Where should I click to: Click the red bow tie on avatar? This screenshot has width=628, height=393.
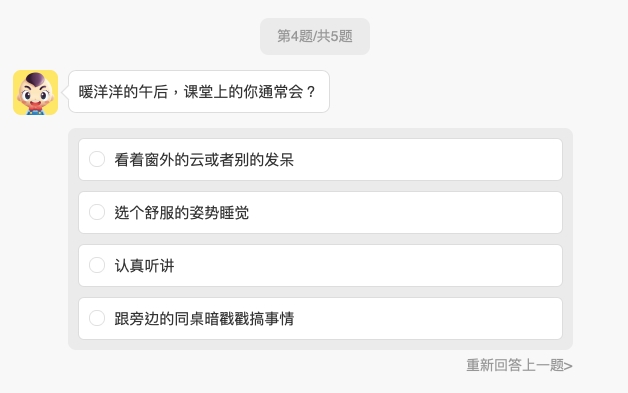coord(34,106)
